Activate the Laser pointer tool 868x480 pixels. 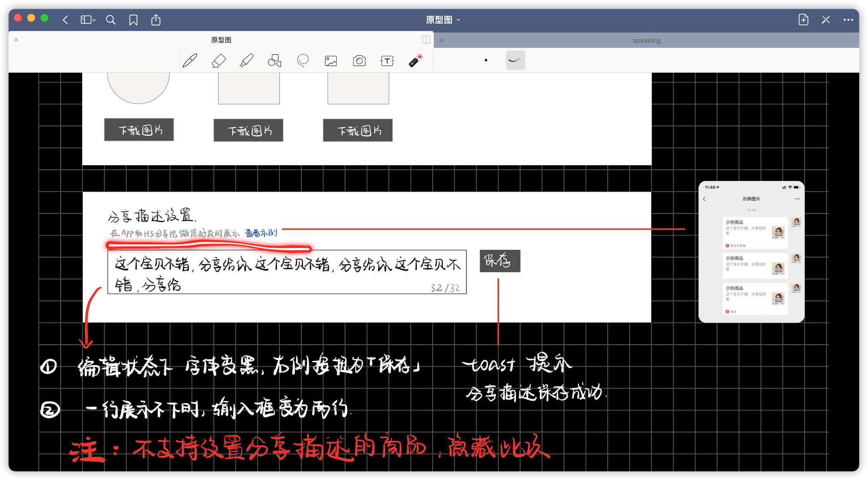[x=416, y=60]
